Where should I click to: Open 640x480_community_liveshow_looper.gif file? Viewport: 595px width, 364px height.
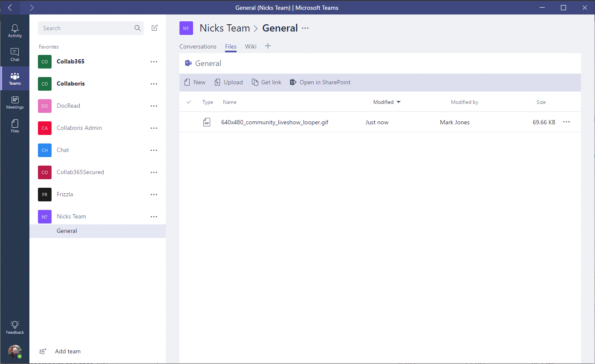[274, 122]
